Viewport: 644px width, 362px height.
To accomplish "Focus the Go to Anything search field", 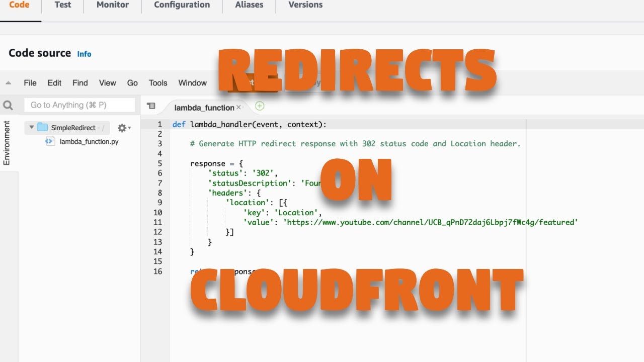I will (79, 105).
